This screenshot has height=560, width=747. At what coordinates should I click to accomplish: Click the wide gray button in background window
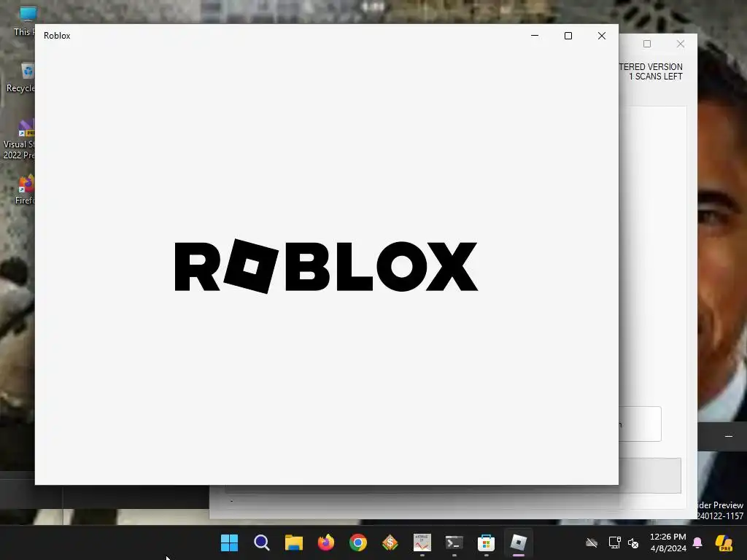pyautogui.click(x=650, y=475)
